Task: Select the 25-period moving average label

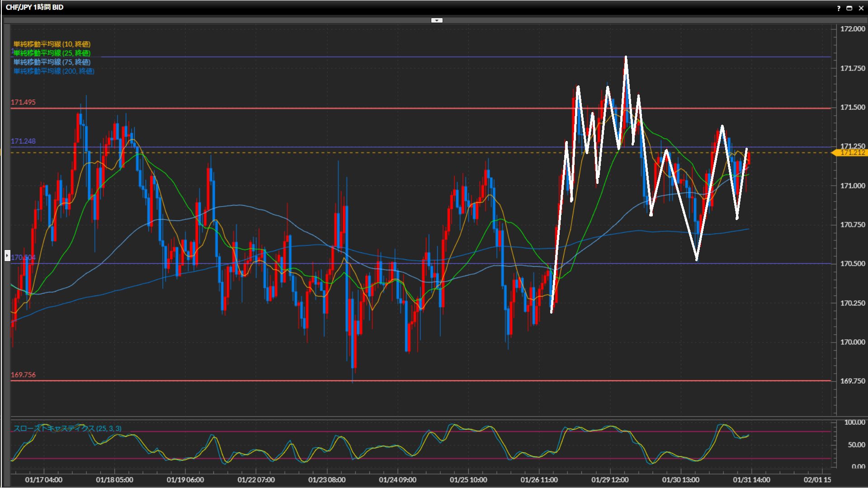Action: coord(52,53)
